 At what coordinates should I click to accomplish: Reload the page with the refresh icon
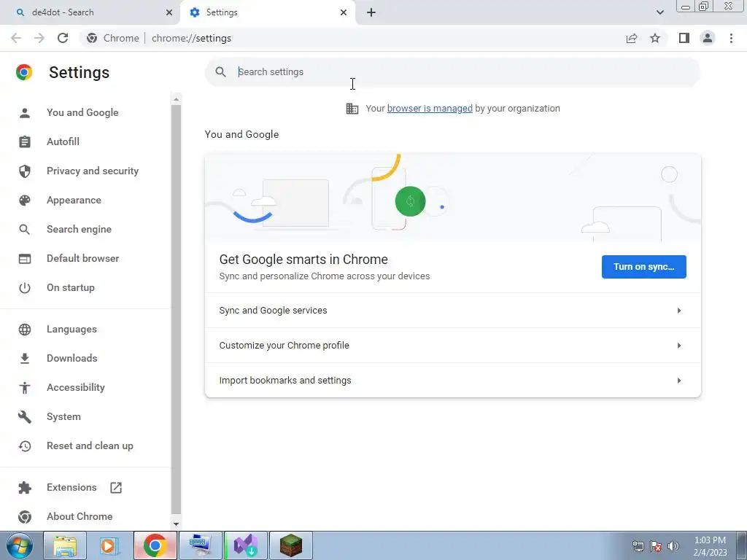(63, 38)
